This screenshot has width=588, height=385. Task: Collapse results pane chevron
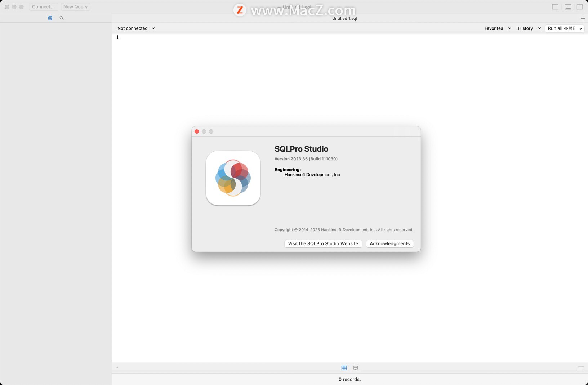(x=117, y=367)
